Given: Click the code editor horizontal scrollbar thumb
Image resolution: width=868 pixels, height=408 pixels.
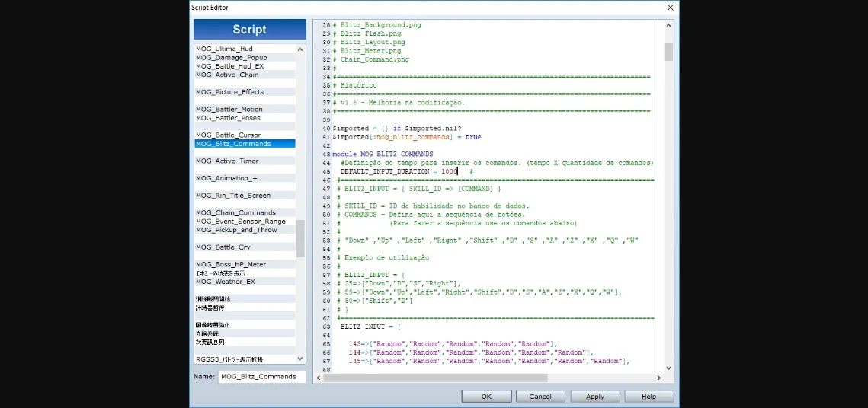Looking at the screenshot, I should pos(434,378).
